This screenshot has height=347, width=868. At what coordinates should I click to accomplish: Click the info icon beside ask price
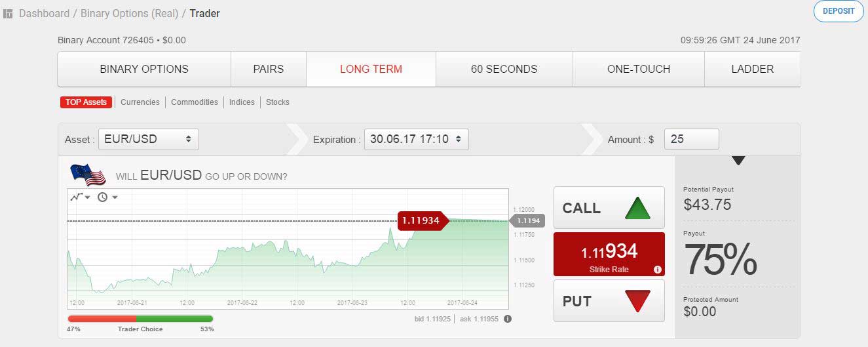[x=508, y=319]
